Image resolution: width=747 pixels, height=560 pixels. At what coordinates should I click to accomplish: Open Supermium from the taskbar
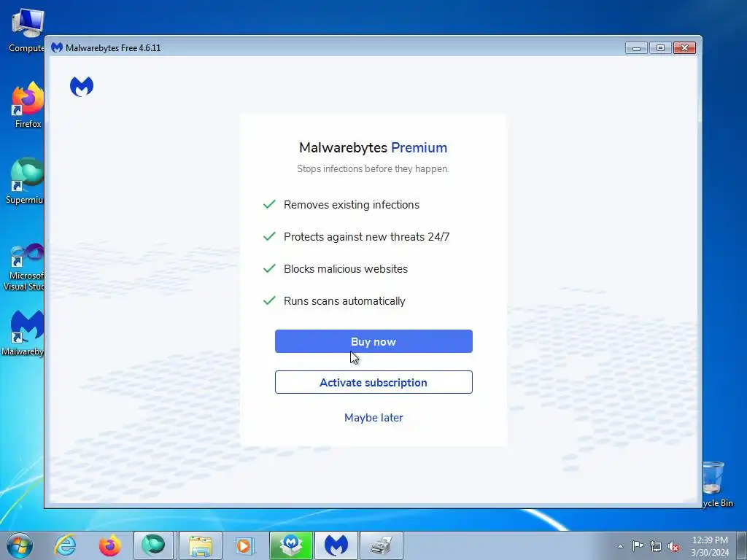[x=153, y=545]
